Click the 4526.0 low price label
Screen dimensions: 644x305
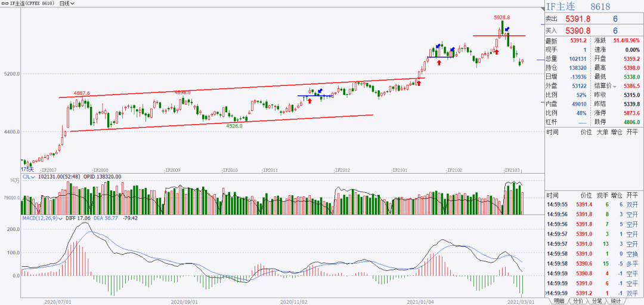click(x=234, y=126)
